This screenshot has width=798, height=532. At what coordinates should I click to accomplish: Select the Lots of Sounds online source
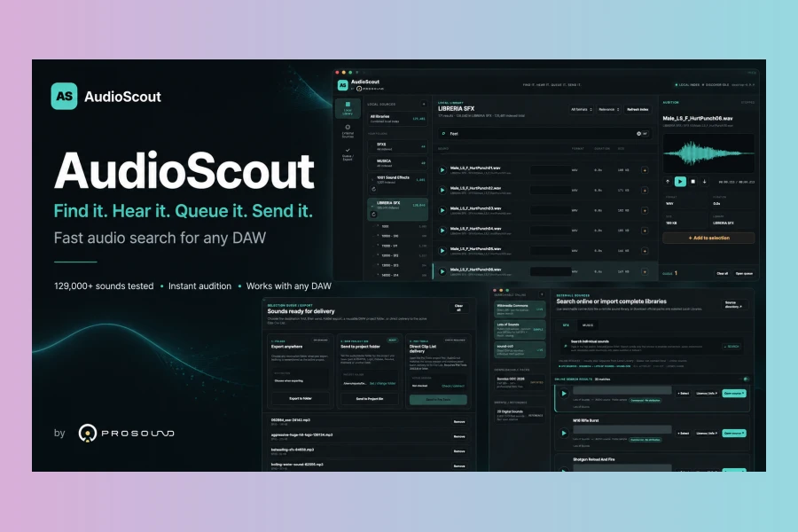pyautogui.click(x=519, y=329)
